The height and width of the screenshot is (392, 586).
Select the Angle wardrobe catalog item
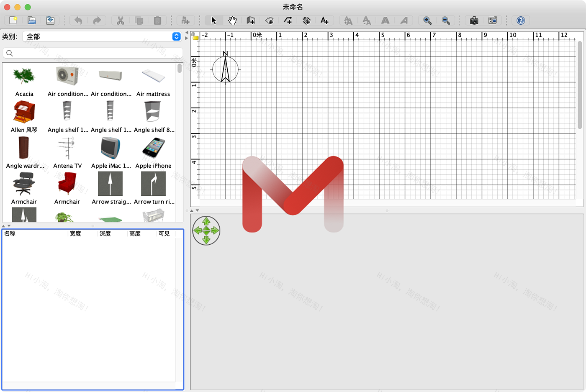tap(24, 154)
